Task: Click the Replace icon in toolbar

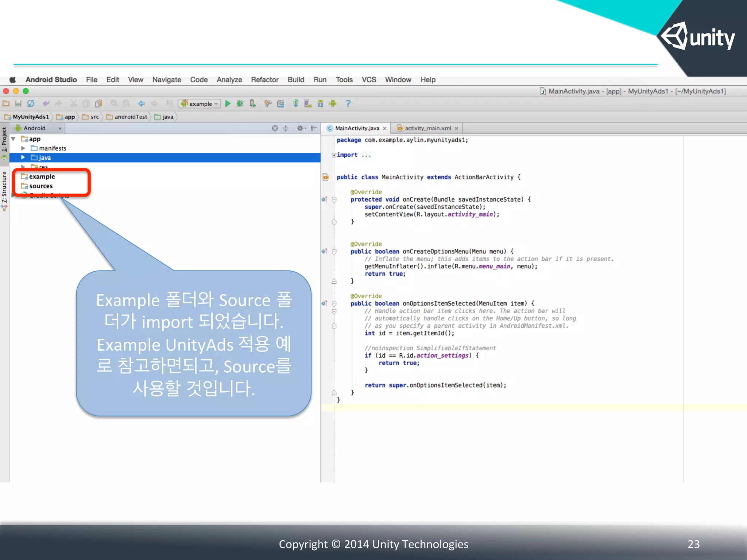Action: point(126,104)
